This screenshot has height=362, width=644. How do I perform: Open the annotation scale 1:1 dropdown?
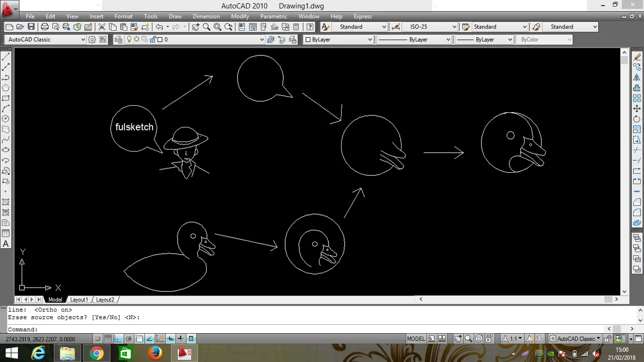click(x=513, y=339)
